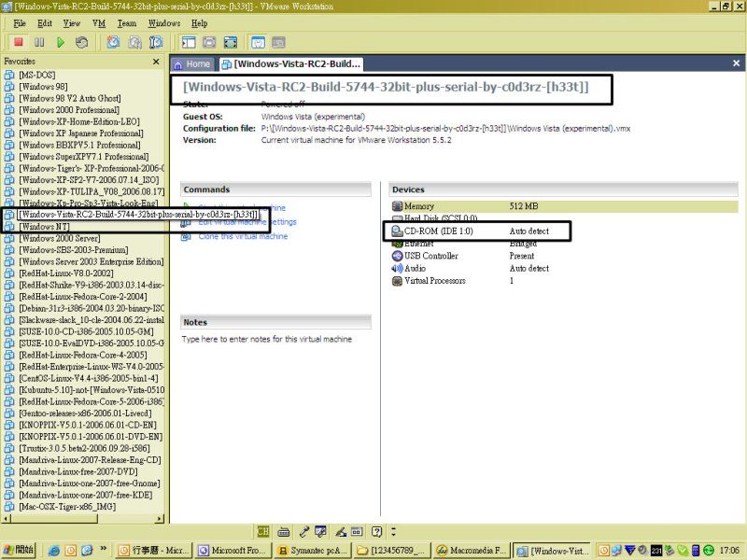Click the VM icon beside [Windows 98 V2 Auto Ghost]
The image size is (747, 560).
[x=9, y=98]
